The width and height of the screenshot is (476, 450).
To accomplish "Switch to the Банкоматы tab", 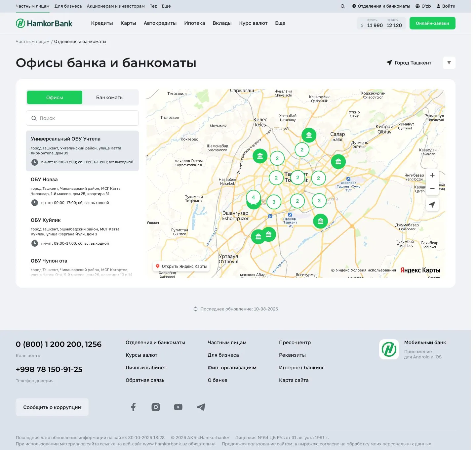I will 110,98.
